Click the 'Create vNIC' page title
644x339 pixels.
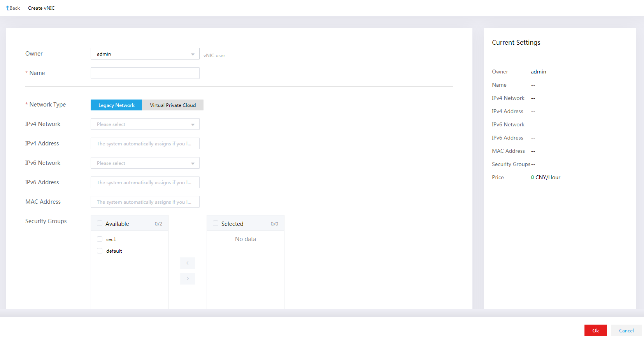click(41, 8)
